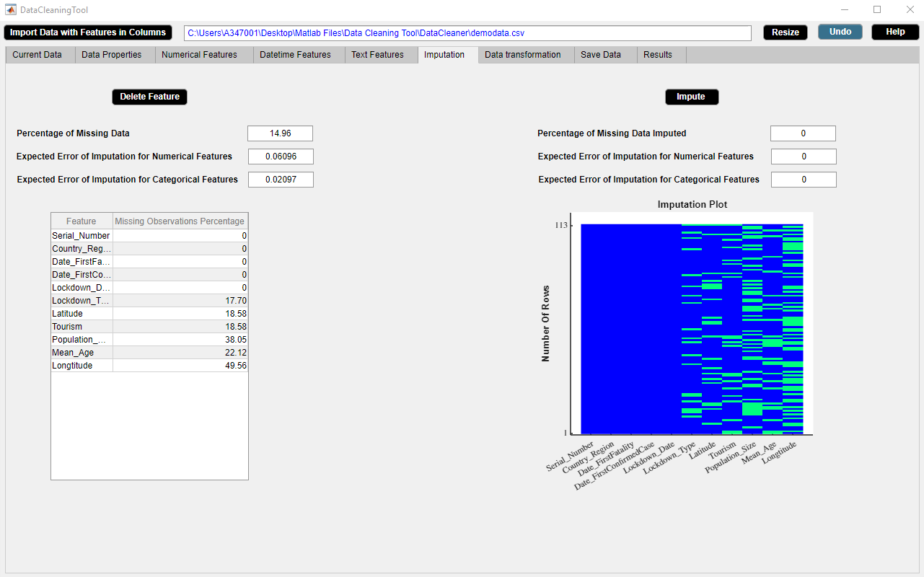Click Percentage of Missing Data Imputed field
Screen dimensions: 924x577
point(803,133)
